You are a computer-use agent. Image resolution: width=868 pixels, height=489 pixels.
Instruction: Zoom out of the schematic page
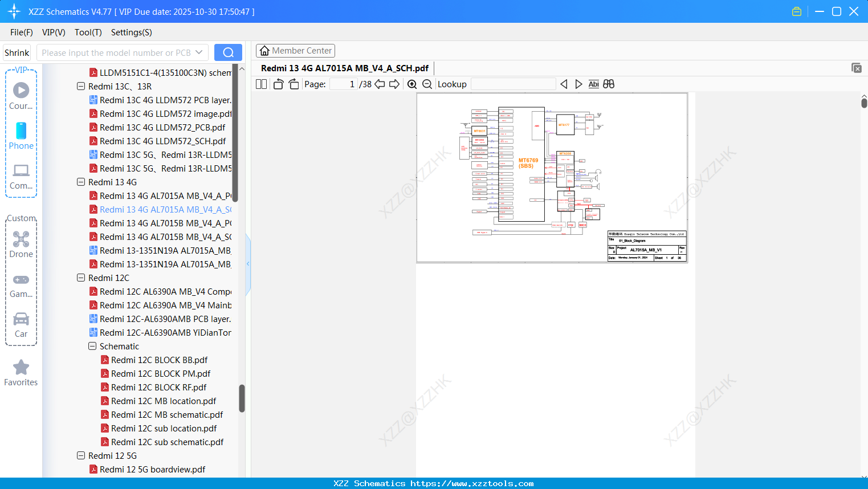tap(426, 84)
